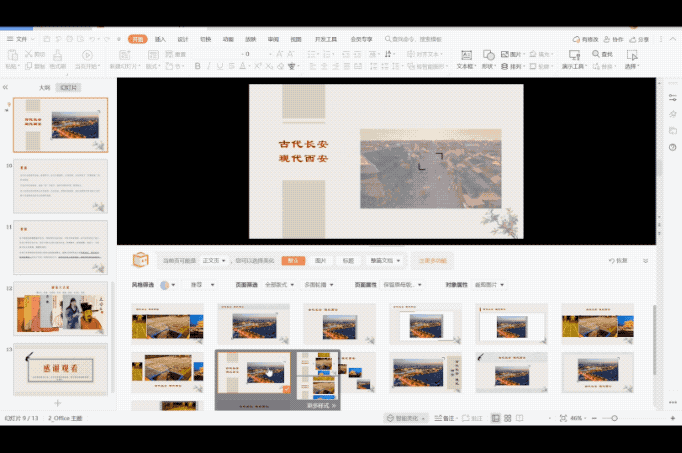Open the 裁剪图片 object property dropdown

[490, 285]
